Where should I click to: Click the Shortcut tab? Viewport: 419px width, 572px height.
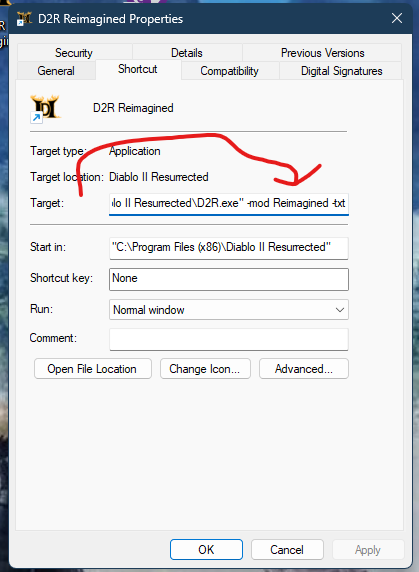(138, 69)
